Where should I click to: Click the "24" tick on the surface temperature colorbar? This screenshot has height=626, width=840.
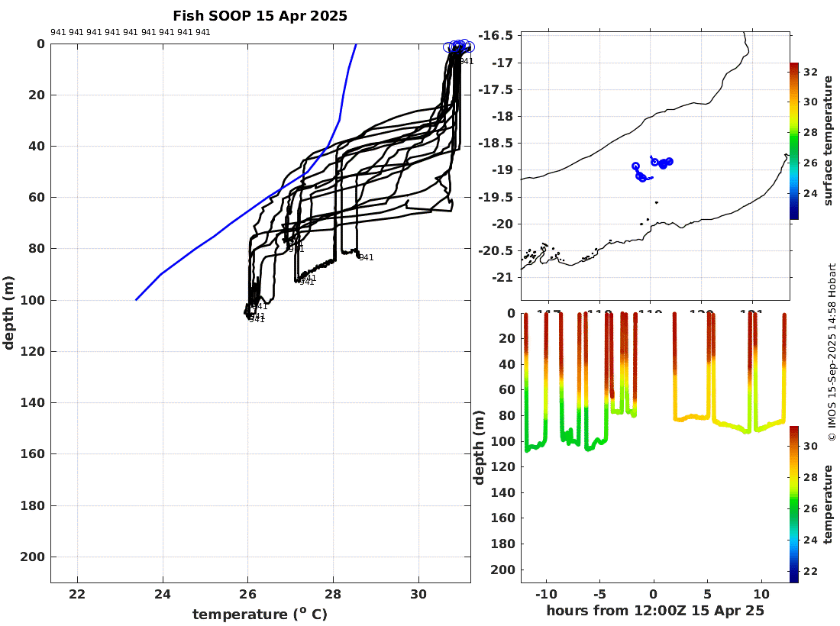pos(810,193)
